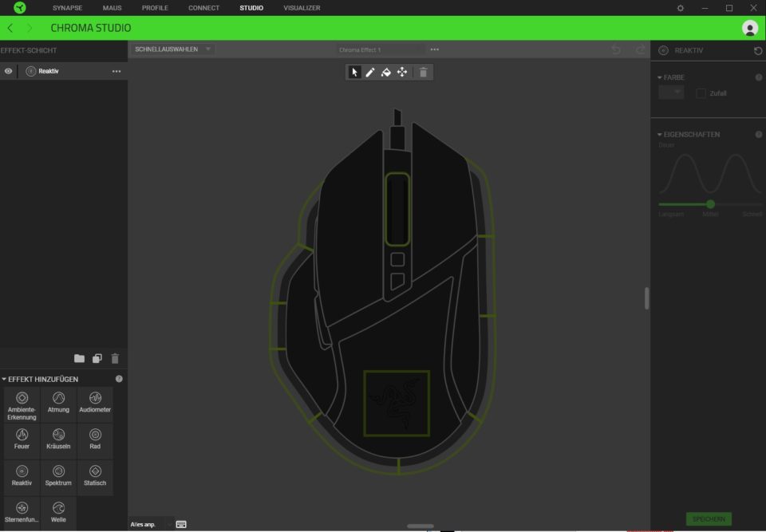Select the paint bucket fill tool
This screenshot has height=532, width=766.
[385, 73]
